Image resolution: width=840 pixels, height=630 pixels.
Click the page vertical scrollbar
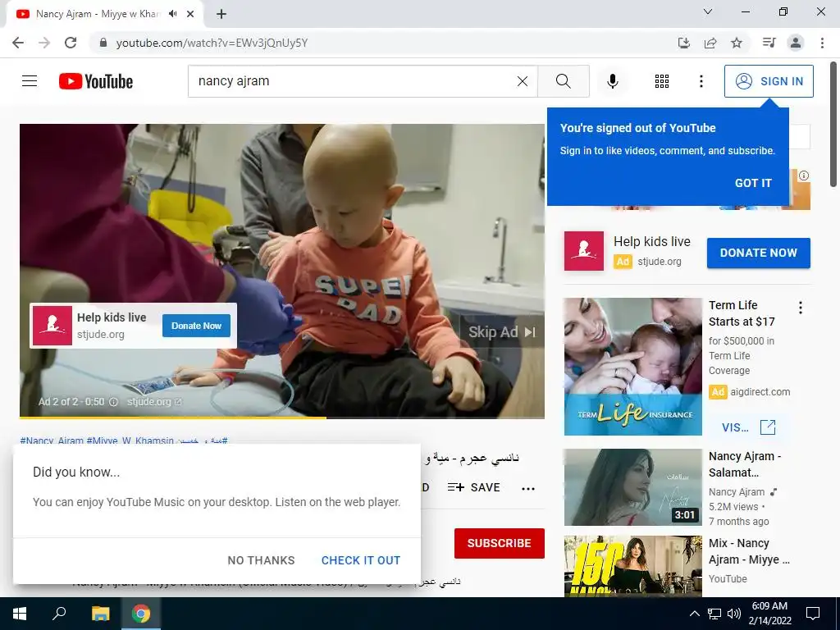(x=833, y=125)
